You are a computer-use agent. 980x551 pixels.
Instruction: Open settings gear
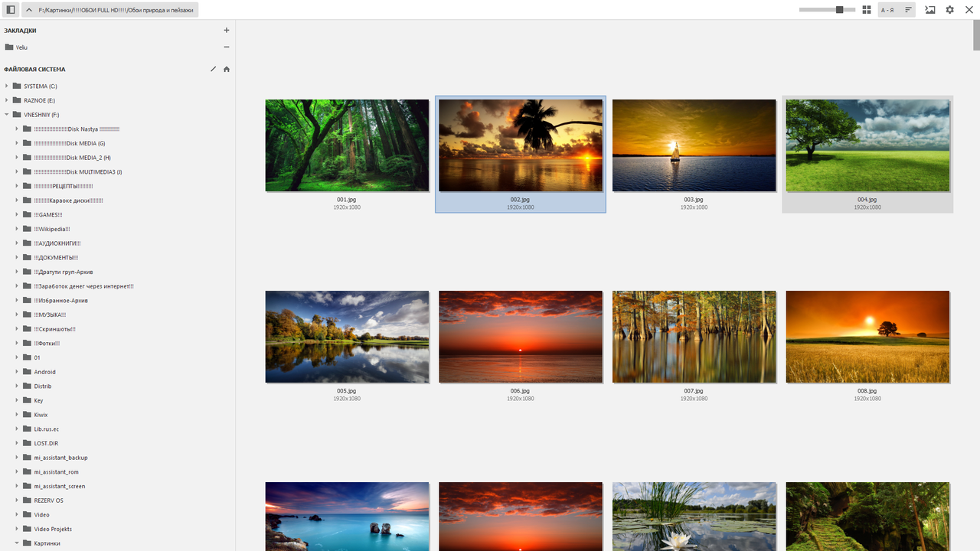[950, 10]
